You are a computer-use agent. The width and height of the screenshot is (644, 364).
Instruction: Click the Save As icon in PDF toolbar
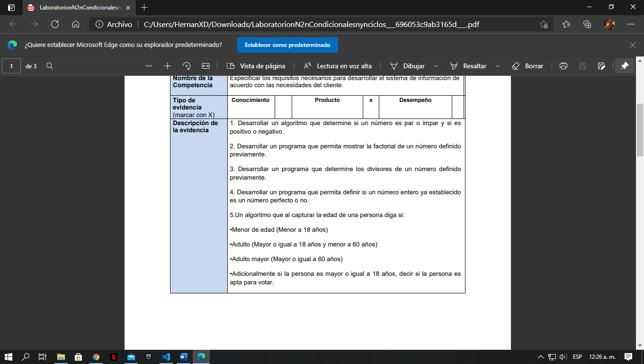click(x=601, y=66)
